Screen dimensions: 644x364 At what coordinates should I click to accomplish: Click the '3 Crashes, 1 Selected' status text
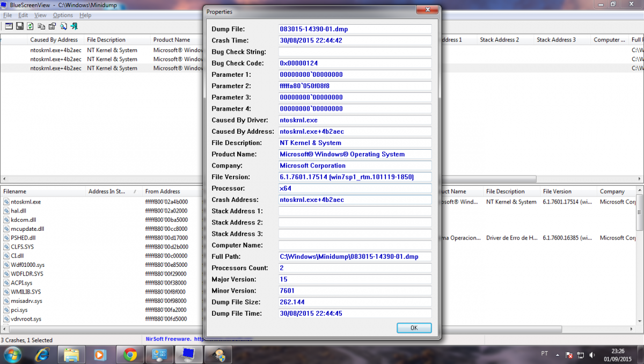pyautogui.click(x=26, y=340)
